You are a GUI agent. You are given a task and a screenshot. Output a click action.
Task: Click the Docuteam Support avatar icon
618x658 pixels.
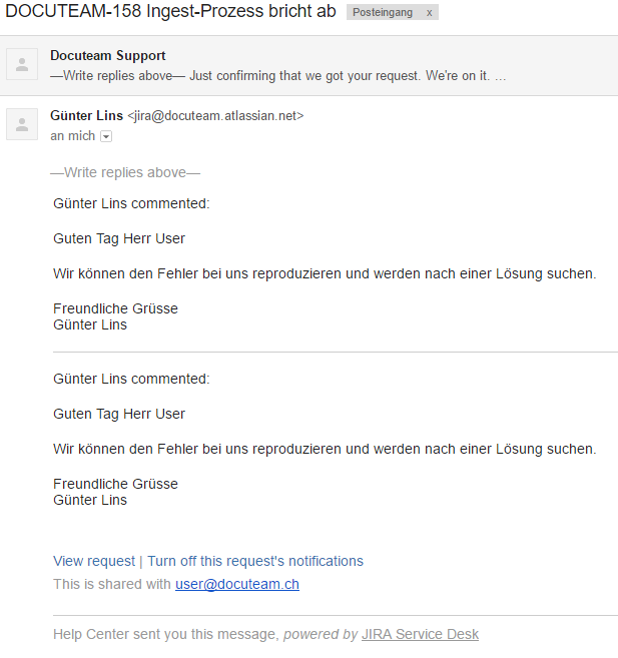tap(22, 65)
